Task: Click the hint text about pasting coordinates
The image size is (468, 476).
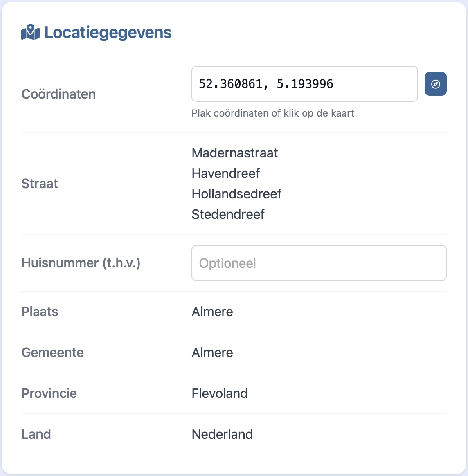Action: 272,113
